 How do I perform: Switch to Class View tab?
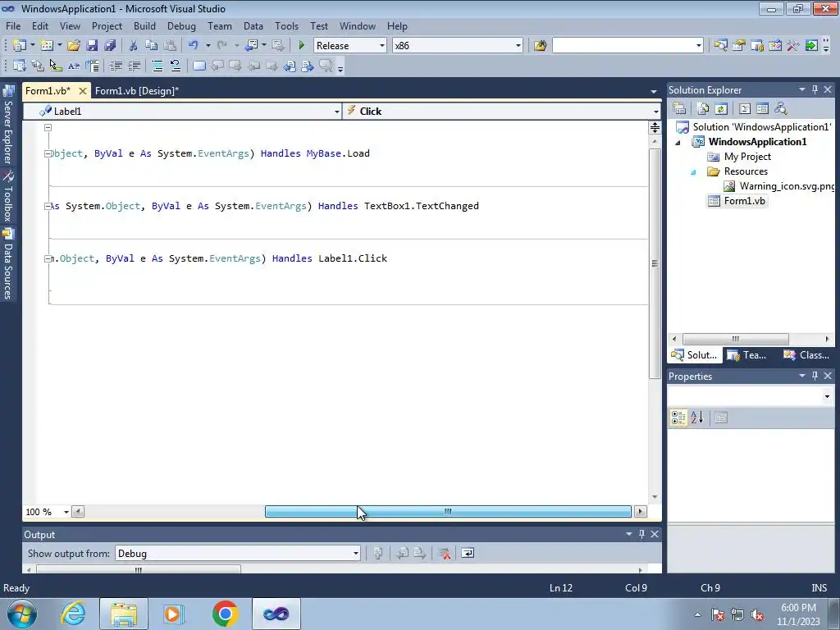coord(806,354)
